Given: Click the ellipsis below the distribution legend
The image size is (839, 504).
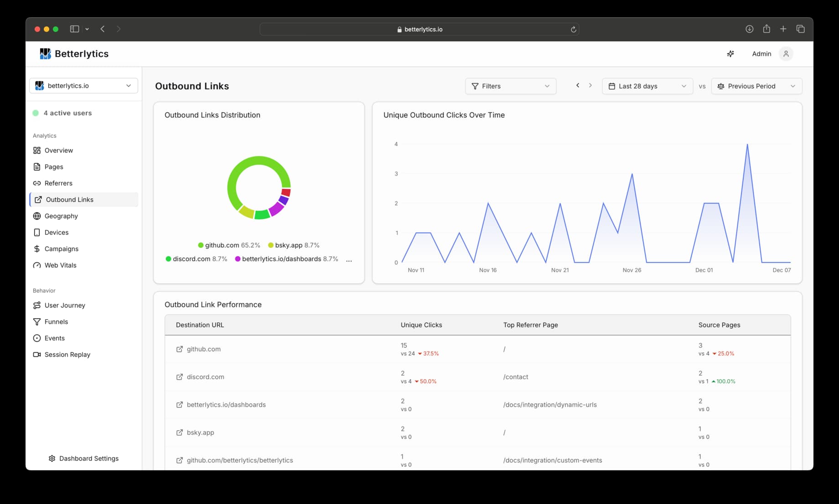Looking at the screenshot, I should (349, 260).
